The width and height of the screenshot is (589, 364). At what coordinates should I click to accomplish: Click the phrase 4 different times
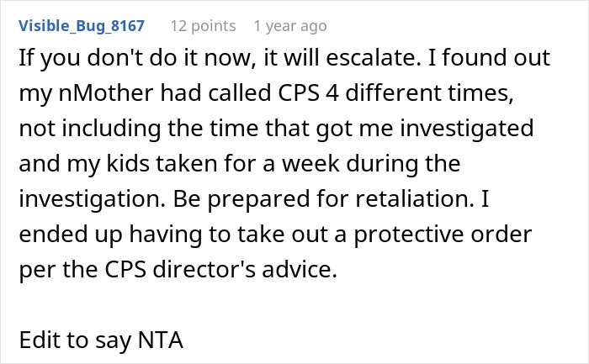click(419, 92)
